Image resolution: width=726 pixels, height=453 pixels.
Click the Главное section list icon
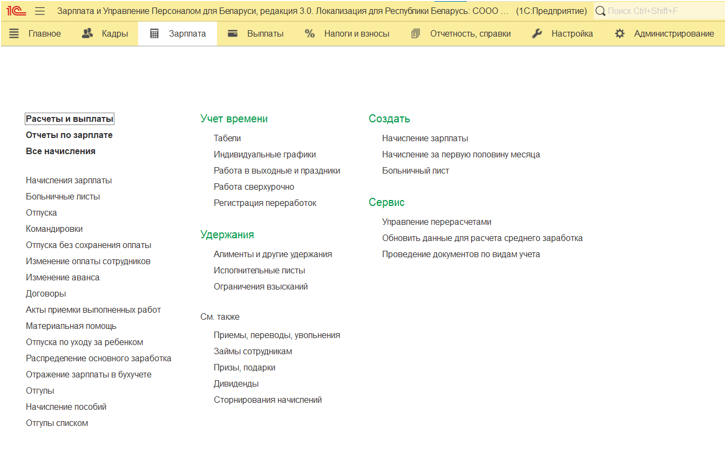pos(14,33)
